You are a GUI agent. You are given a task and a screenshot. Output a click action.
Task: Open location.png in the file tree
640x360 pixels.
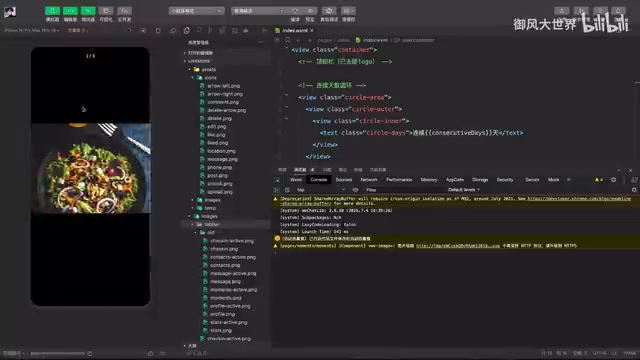(x=221, y=151)
